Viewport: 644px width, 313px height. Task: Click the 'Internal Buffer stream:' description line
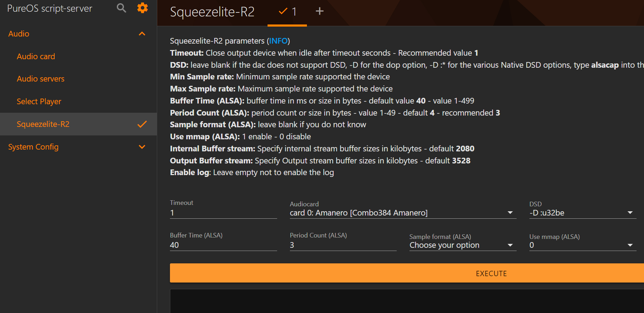(322, 149)
